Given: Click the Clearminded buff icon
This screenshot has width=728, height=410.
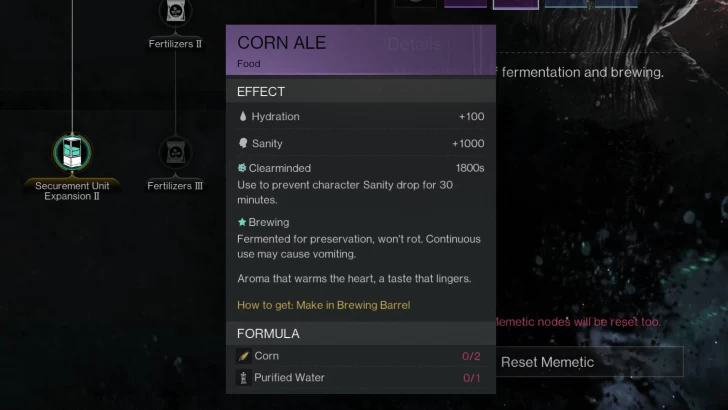Looking at the screenshot, I should (x=242, y=169).
